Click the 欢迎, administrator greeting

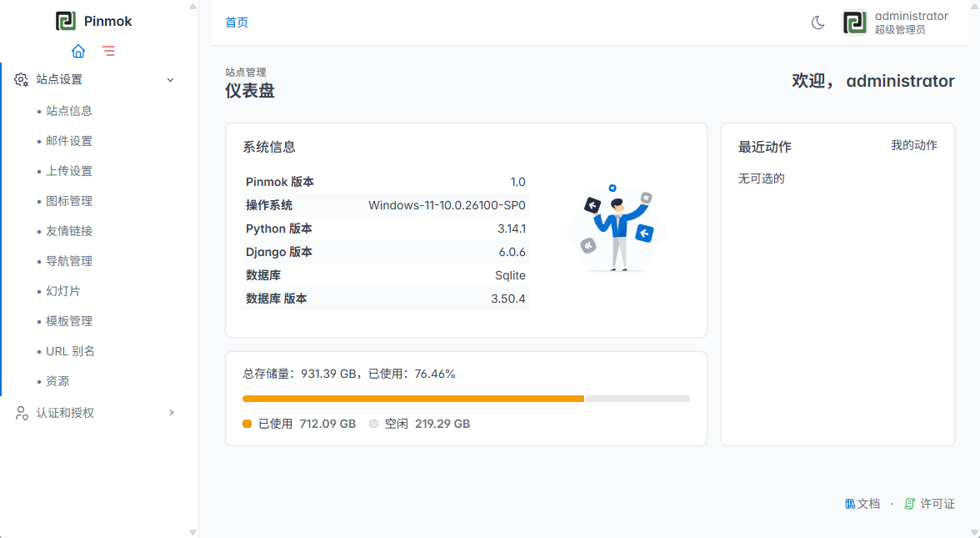point(873,82)
